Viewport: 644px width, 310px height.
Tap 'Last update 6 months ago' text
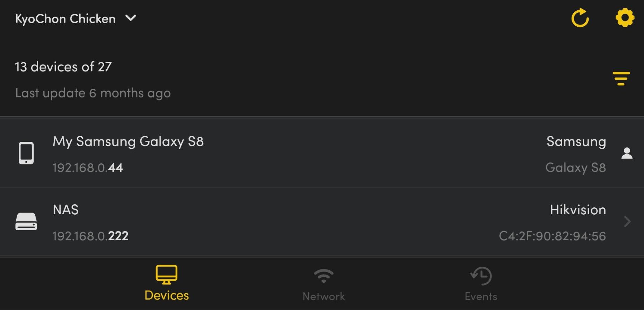tap(93, 93)
